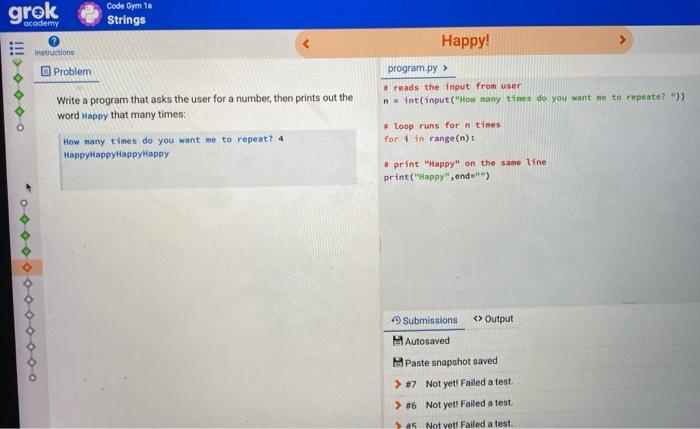Viewport: 700px width, 429px height.
Task: Expand the chevron next to program.py
Action: pos(445,68)
